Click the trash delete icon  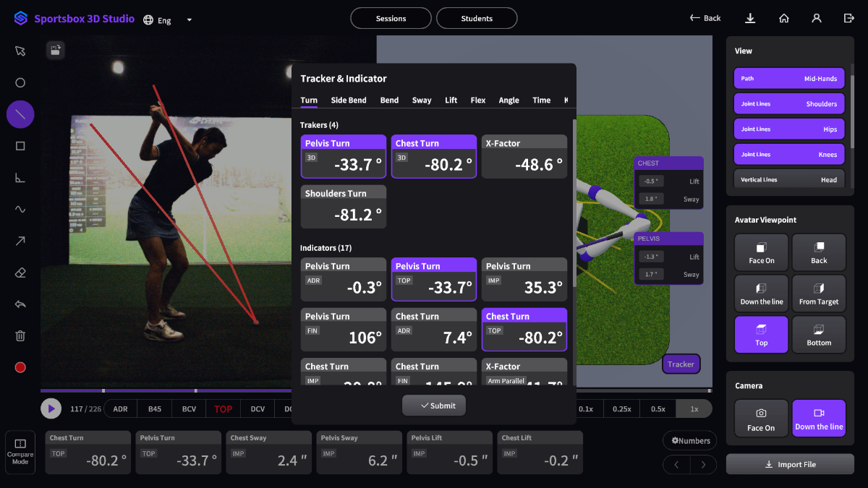20,335
